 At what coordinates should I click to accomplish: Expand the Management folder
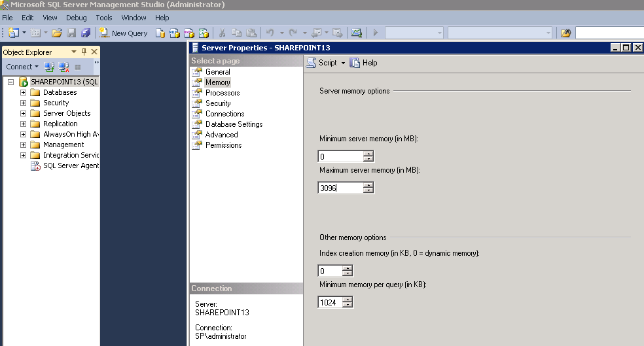pyautogui.click(x=24, y=145)
